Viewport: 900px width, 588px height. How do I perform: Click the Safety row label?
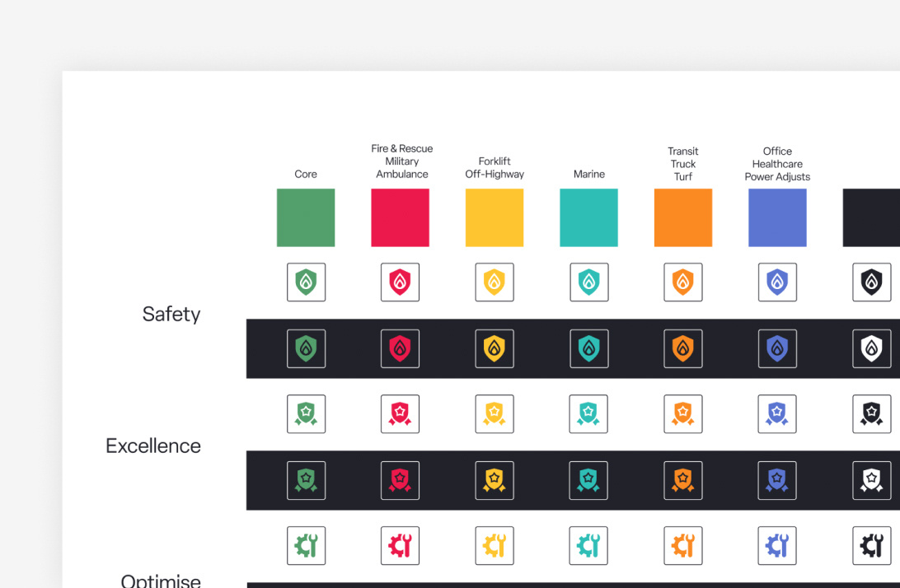[x=171, y=314]
